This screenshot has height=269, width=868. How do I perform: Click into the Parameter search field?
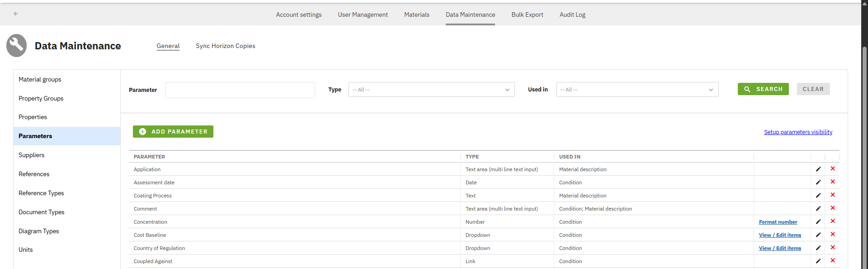[x=240, y=90]
